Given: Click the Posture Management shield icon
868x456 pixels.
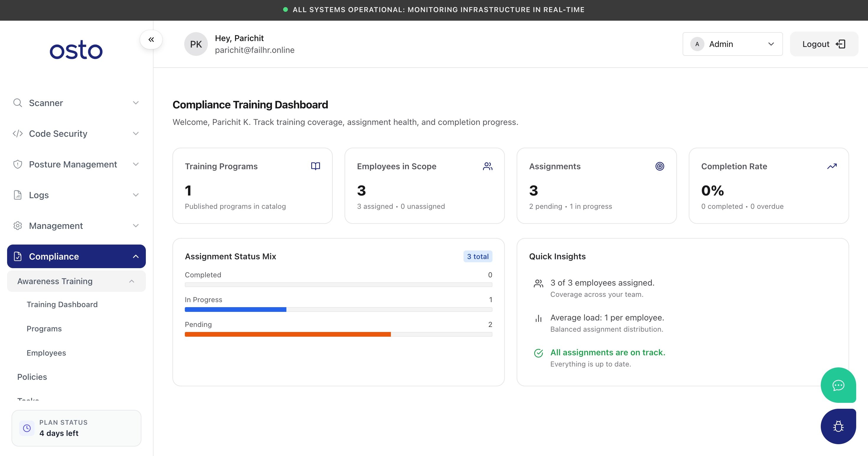Looking at the screenshot, I should (x=17, y=164).
